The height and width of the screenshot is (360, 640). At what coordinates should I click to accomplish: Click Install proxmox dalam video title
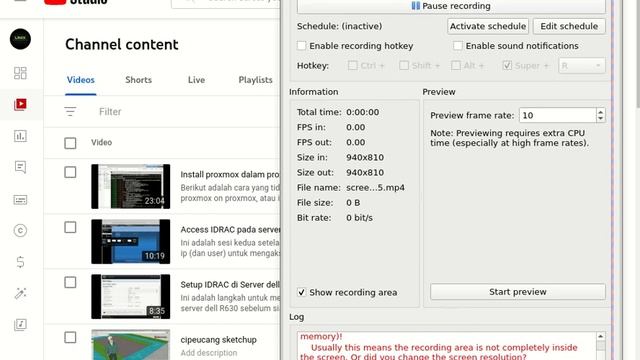230,175
